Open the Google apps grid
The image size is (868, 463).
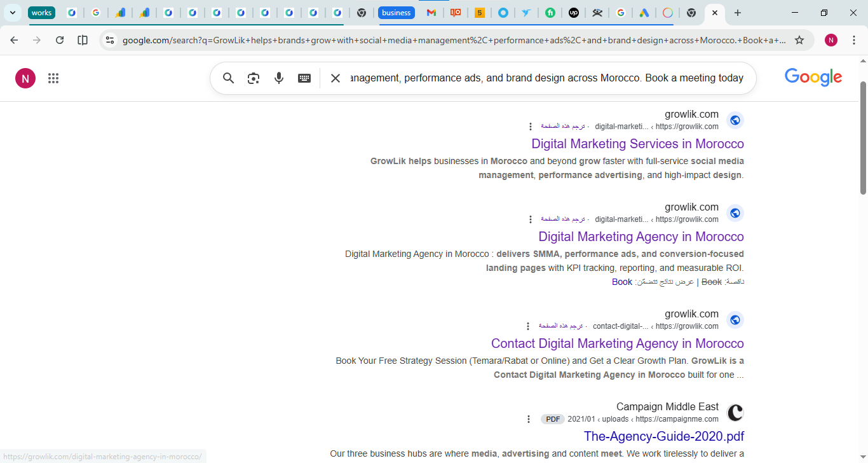coord(53,78)
